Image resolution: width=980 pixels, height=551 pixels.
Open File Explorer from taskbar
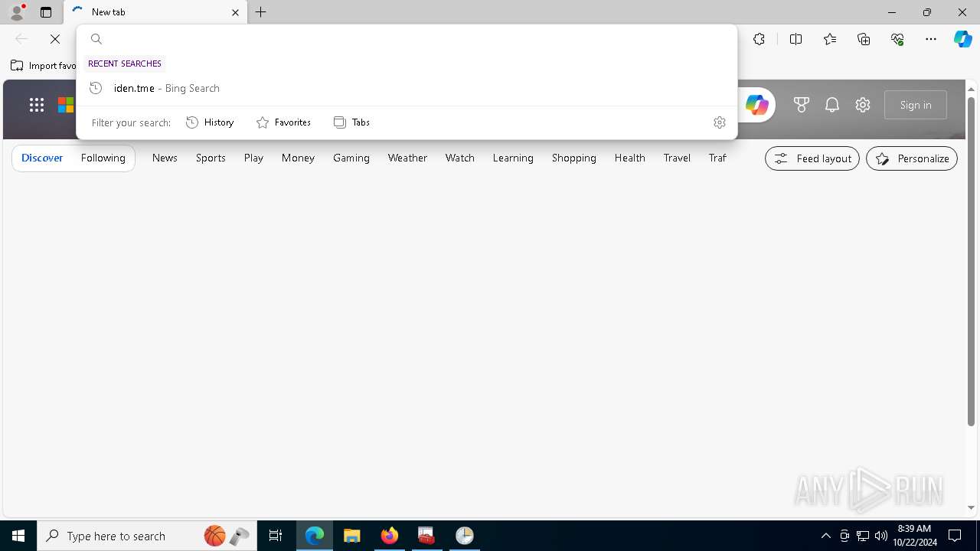351,536
